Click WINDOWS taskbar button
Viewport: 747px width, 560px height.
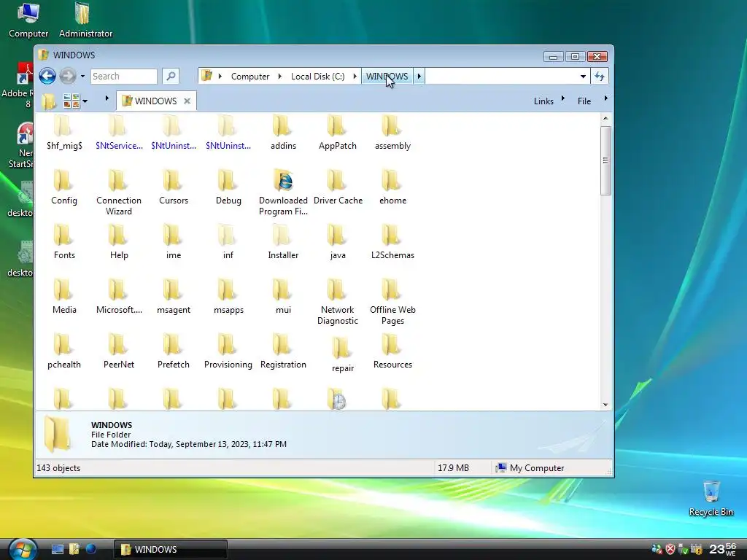[x=171, y=550]
